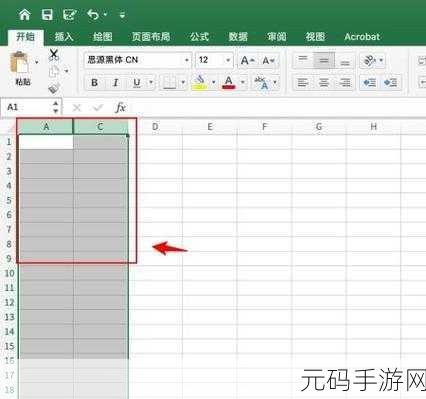Open text orientation options
Image resolution: width=426 pixels, height=399 pixels.
coord(373,61)
